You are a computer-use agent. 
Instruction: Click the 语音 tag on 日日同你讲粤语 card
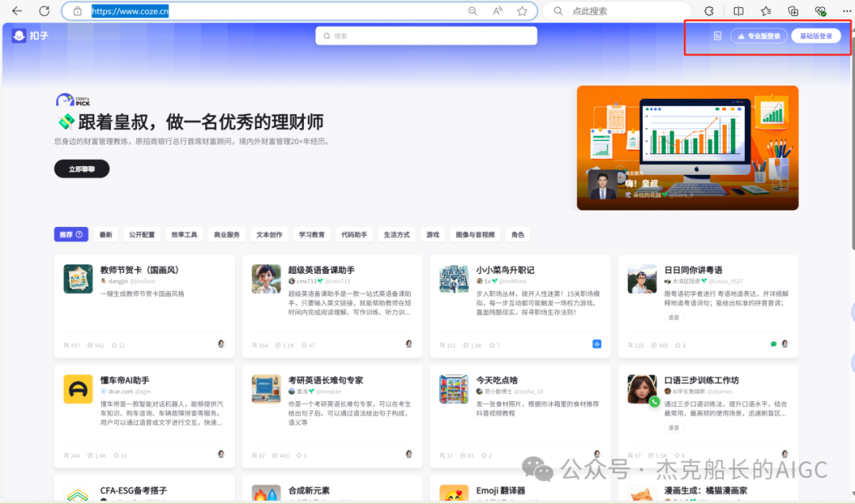click(674, 317)
